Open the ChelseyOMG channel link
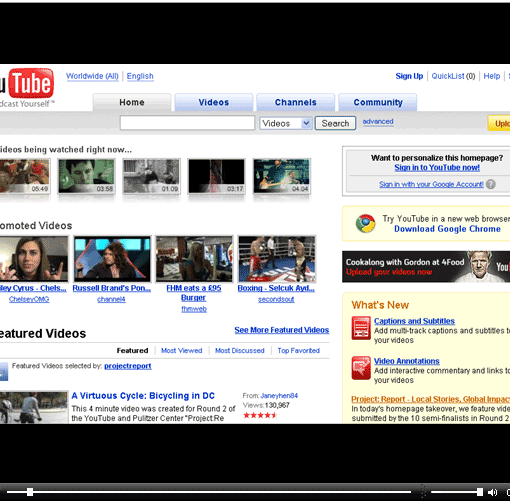 [29, 299]
